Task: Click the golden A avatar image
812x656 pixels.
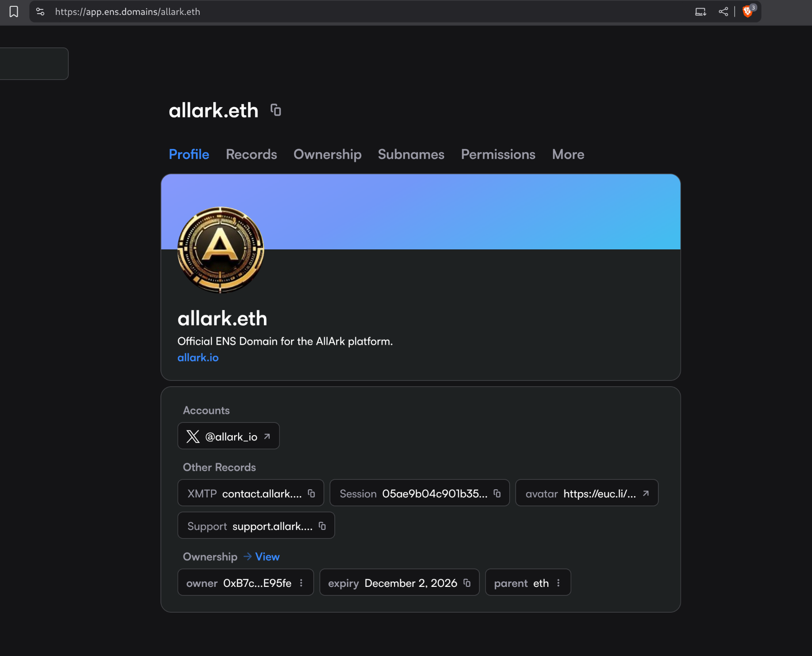Action: (x=221, y=250)
